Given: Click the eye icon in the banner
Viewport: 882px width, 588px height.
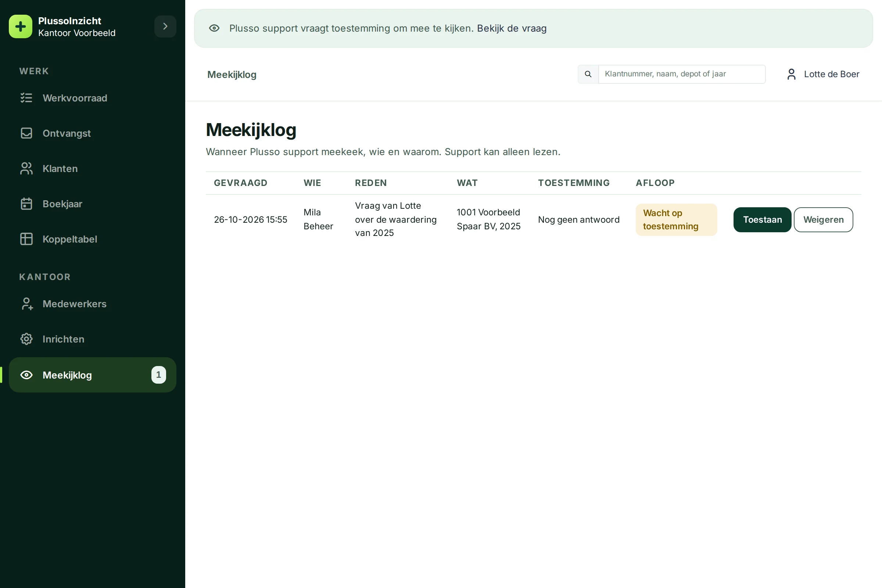Looking at the screenshot, I should coord(214,28).
